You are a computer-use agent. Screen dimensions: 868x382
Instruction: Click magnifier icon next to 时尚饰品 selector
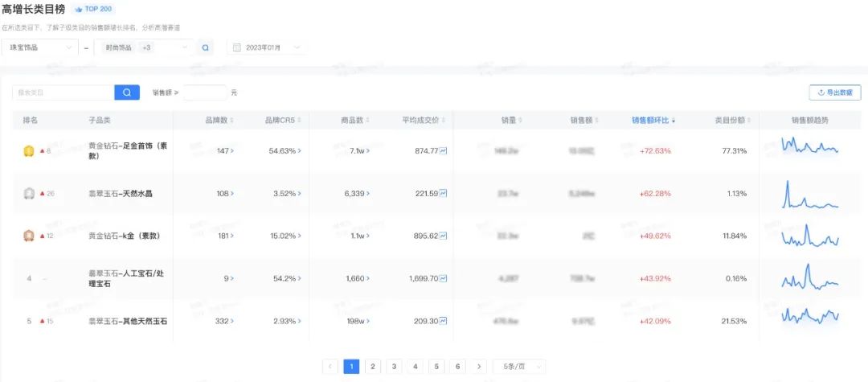[206, 47]
